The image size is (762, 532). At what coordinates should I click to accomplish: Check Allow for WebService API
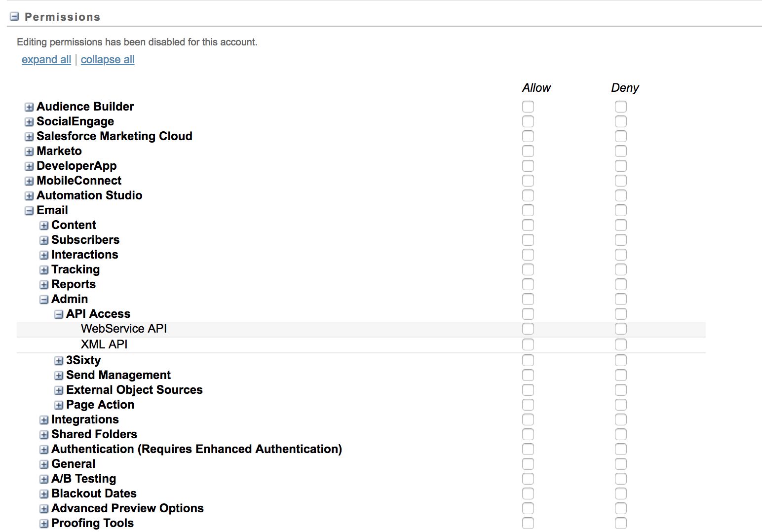click(528, 329)
